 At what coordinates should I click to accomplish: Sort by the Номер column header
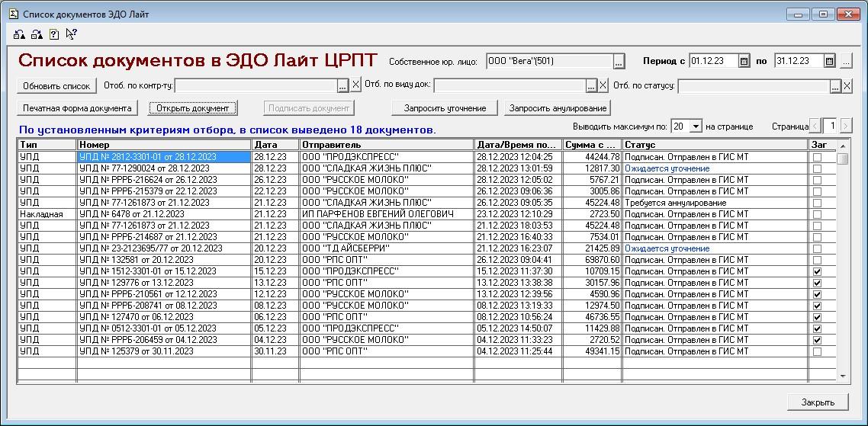pos(165,144)
